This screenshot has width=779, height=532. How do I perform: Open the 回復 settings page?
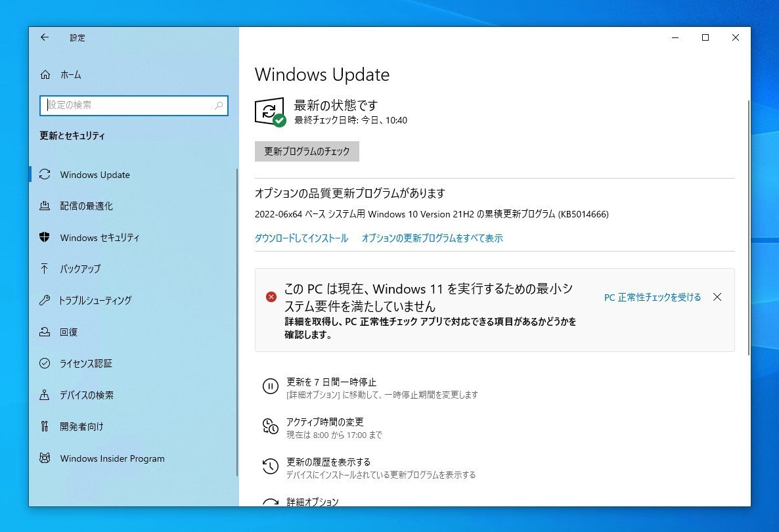click(x=133, y=332)
